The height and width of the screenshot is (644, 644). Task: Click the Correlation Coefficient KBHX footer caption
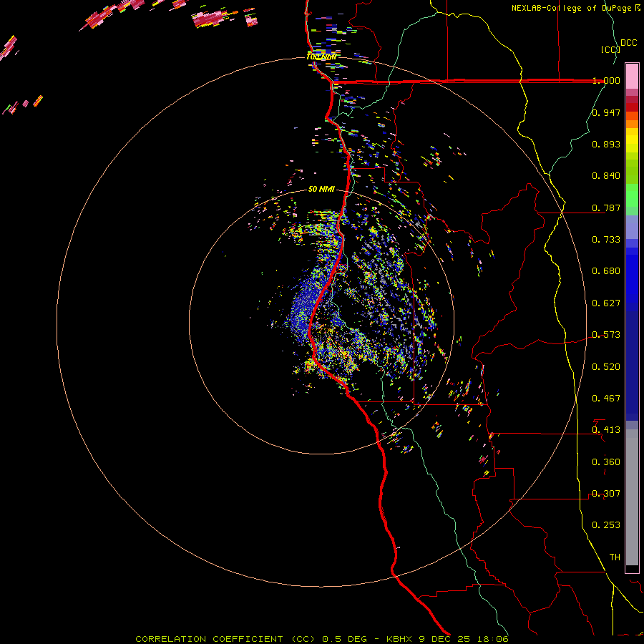[x=322, y=639]
